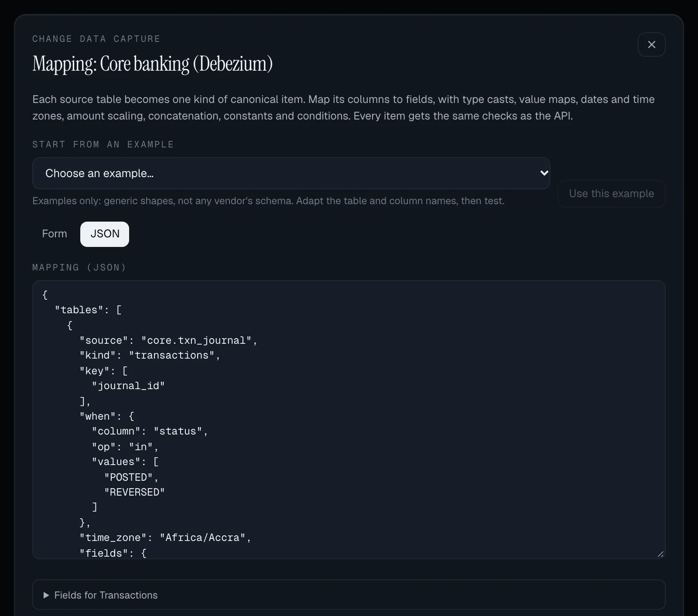
Task: Click the "source": "core.txn_journal" line
Action: (168, 340)
